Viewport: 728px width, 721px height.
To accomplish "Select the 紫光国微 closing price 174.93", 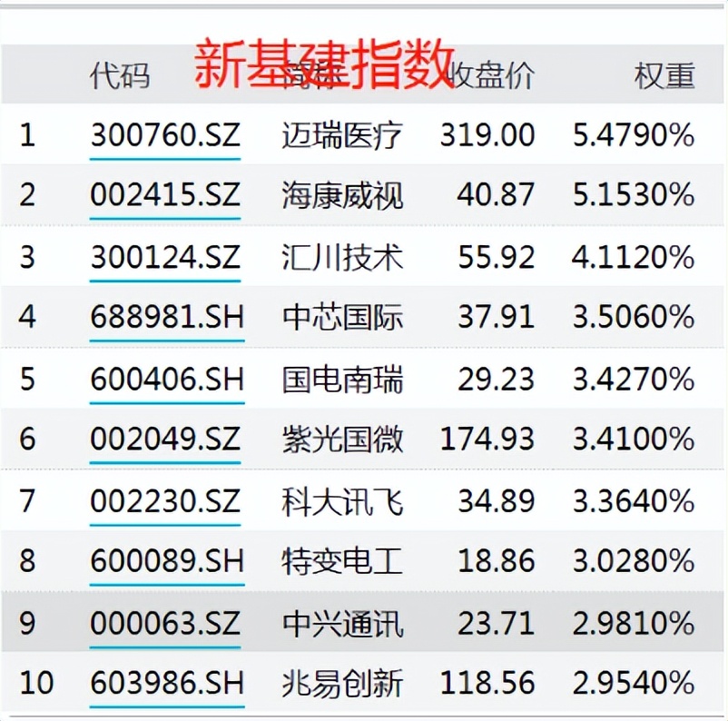I will pos(485,440).
